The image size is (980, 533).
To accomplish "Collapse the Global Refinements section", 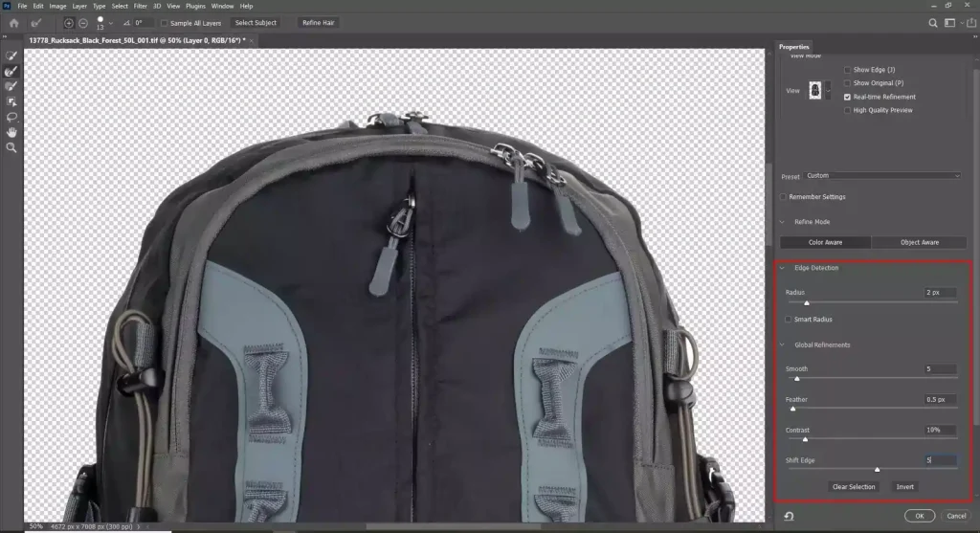I will click(782, 344).
